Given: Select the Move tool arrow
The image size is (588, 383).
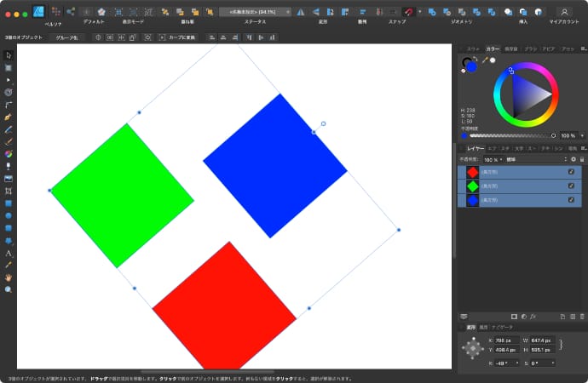Looking at the screenshot, I should [9, 54].
